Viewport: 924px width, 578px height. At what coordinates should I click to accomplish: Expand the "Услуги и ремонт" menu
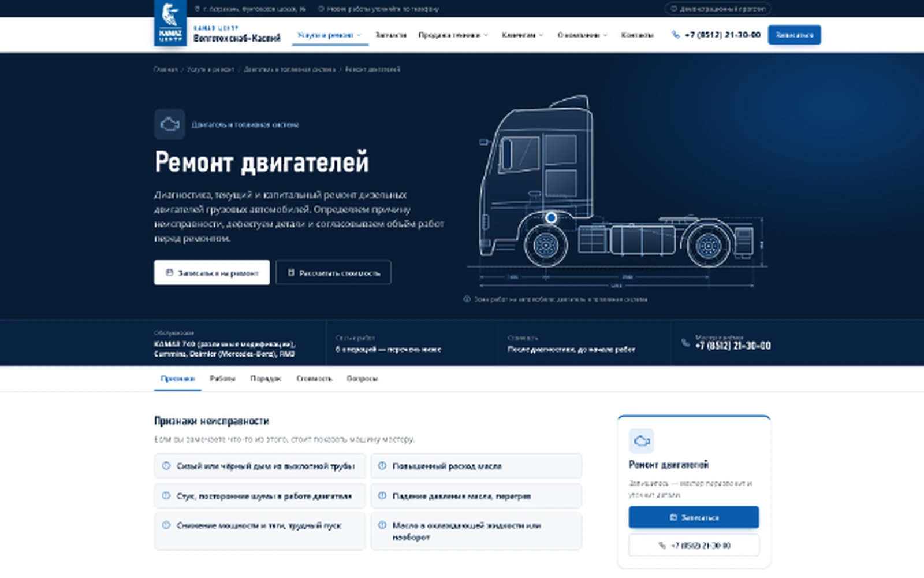pos(329,35)
